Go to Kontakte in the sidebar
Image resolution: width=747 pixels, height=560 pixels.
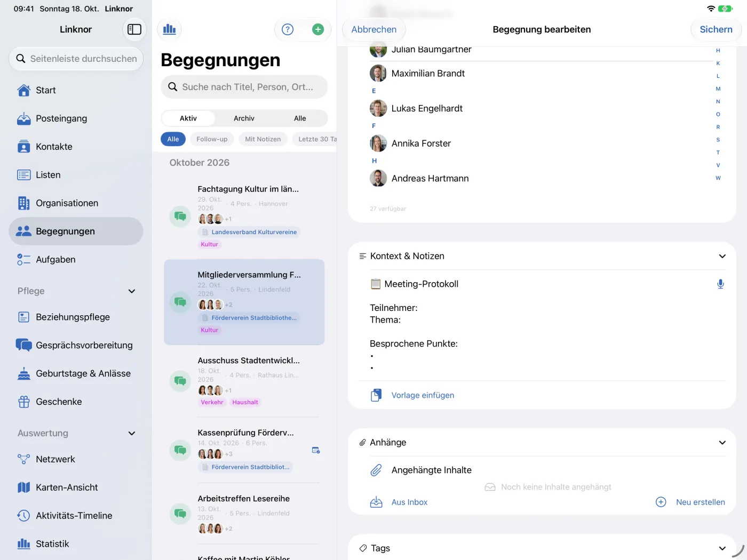(x=76, y=147)
